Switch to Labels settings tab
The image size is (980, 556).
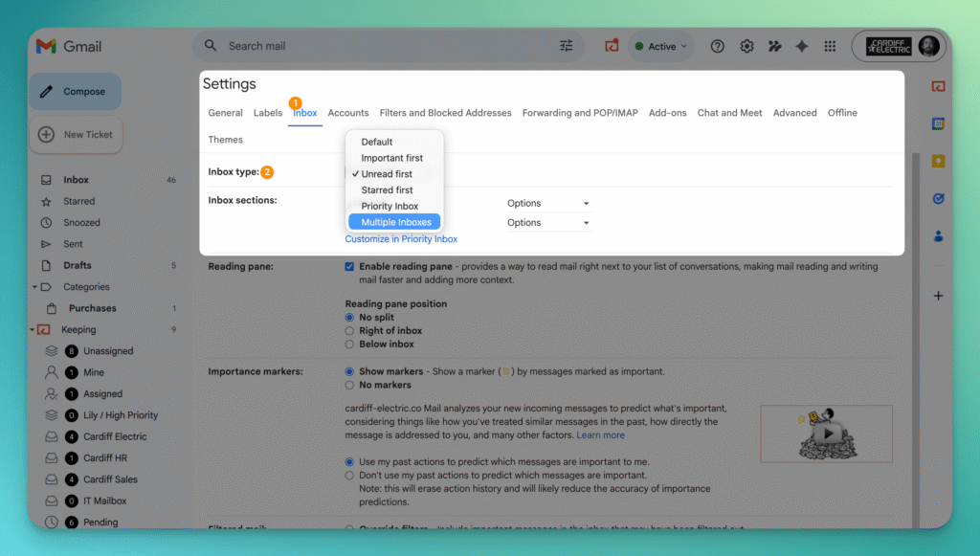268,113
